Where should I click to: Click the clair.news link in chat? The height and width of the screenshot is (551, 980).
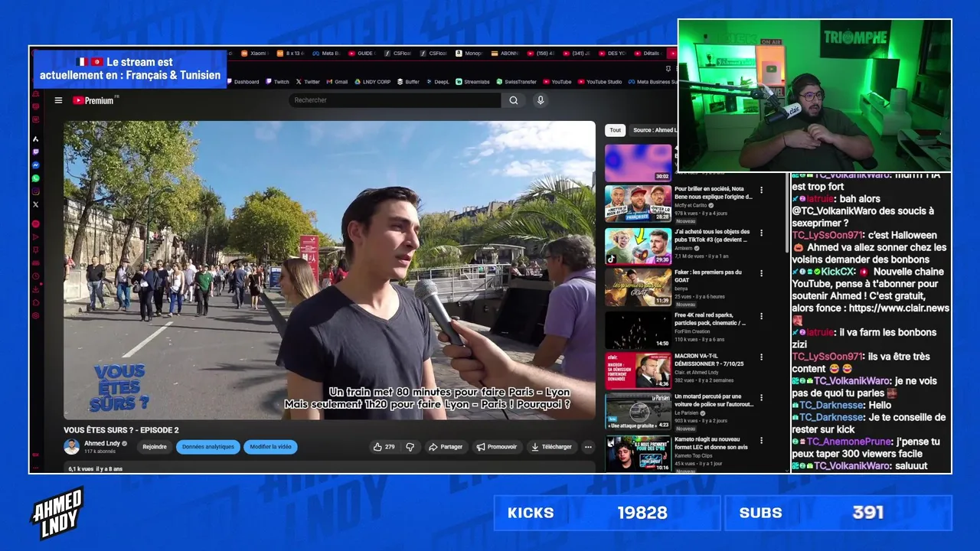click(x=898, y=308)
